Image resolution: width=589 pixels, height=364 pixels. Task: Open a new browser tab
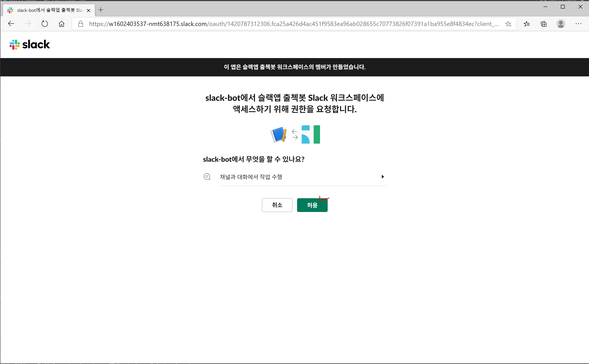pos(101,10)
